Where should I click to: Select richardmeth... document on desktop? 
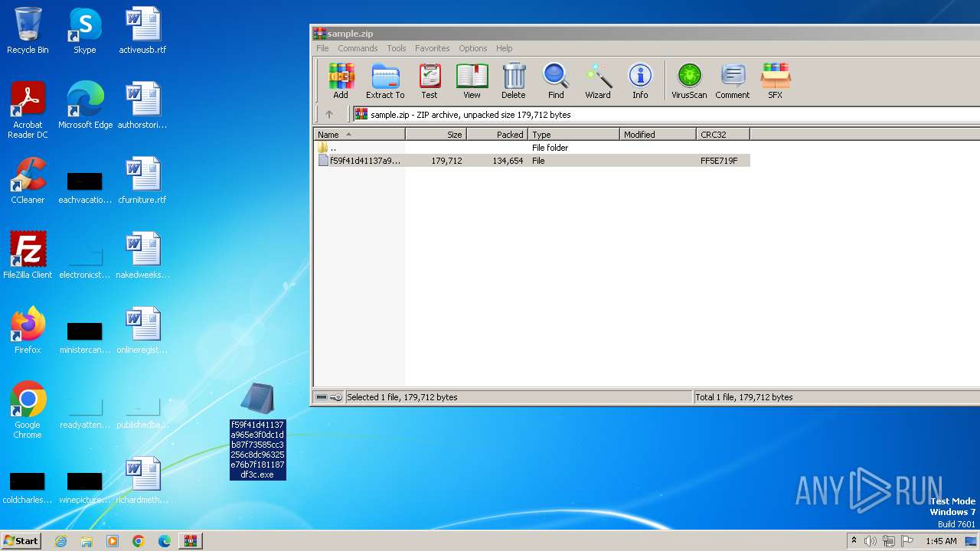(x=142, y=481)
